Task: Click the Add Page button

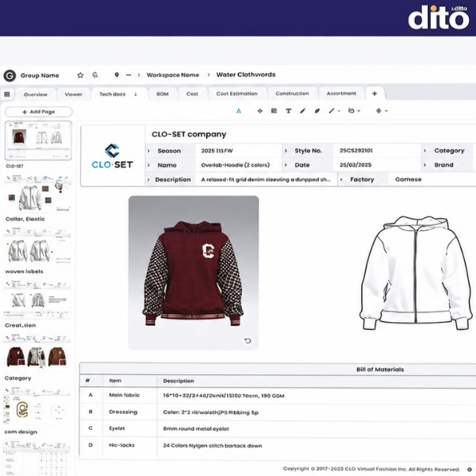Action: (39, 112)
